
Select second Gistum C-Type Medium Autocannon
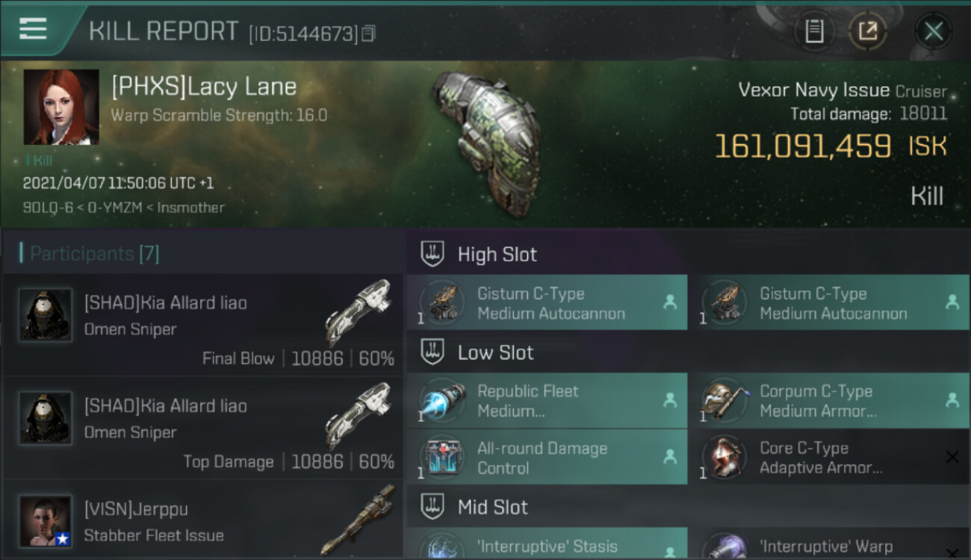(829, 302)
